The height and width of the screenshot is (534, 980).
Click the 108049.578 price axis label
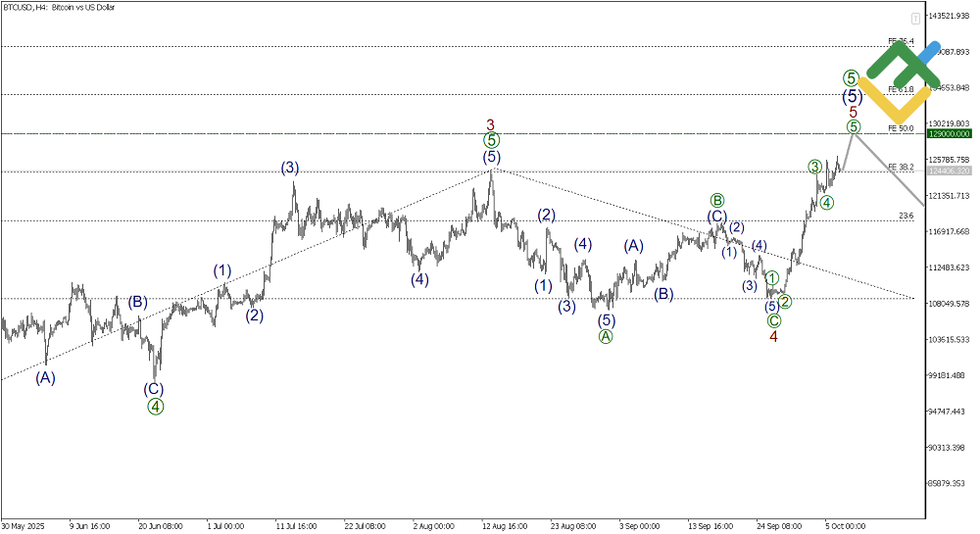click(x=950, y=304)
